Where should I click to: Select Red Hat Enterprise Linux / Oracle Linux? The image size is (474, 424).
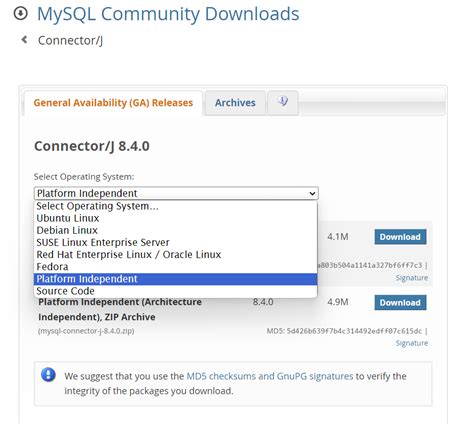click(175, 255)
